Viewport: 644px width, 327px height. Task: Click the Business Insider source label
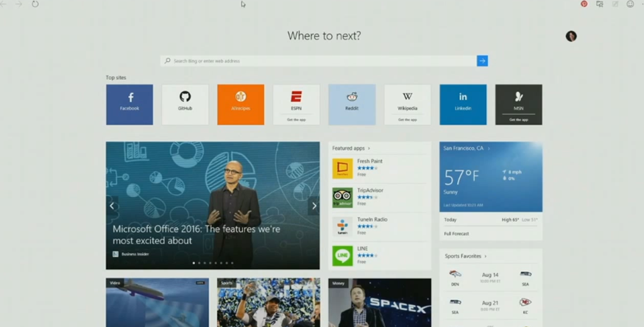(x=135, y=254)
